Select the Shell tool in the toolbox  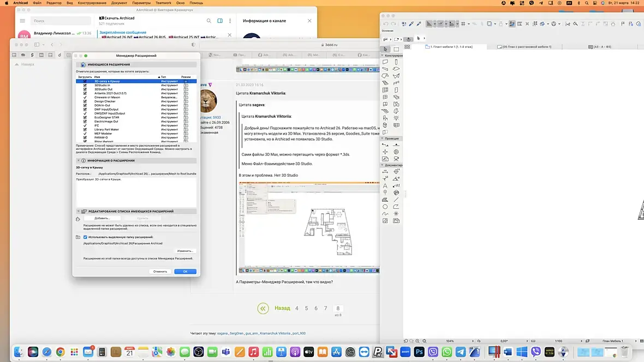(396, 76)
